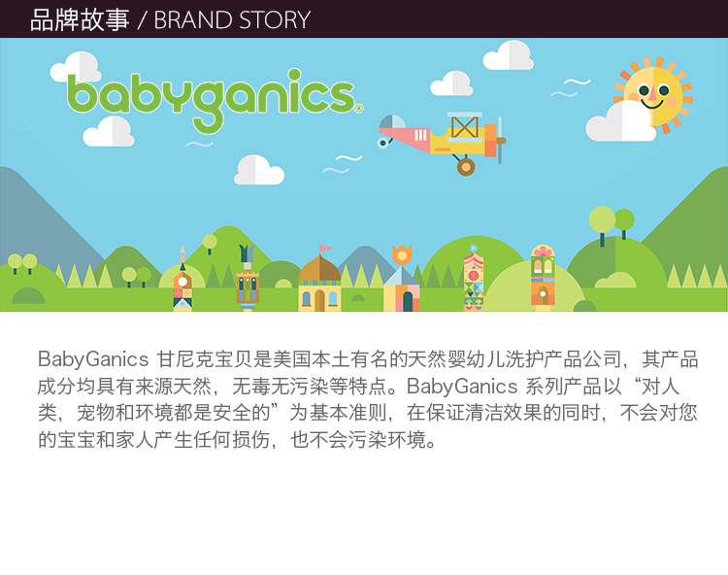Click the clock tower building
Viewport: 728px width, 575px height.
pyautogui.click(x=182, y=279)
